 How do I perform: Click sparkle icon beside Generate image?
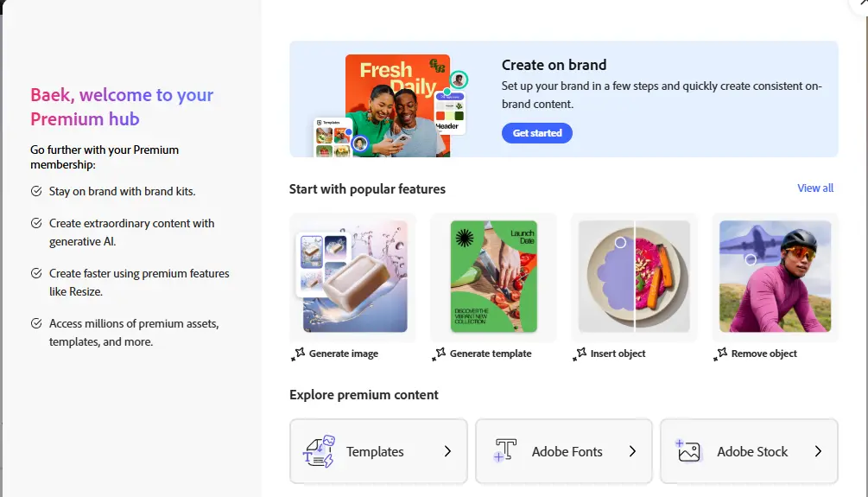click(x=298, y=354)
